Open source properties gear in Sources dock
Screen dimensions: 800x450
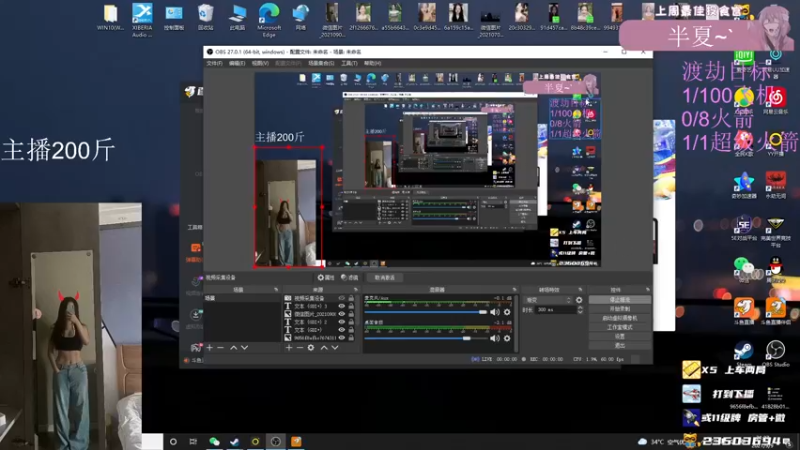click(311, 347)
